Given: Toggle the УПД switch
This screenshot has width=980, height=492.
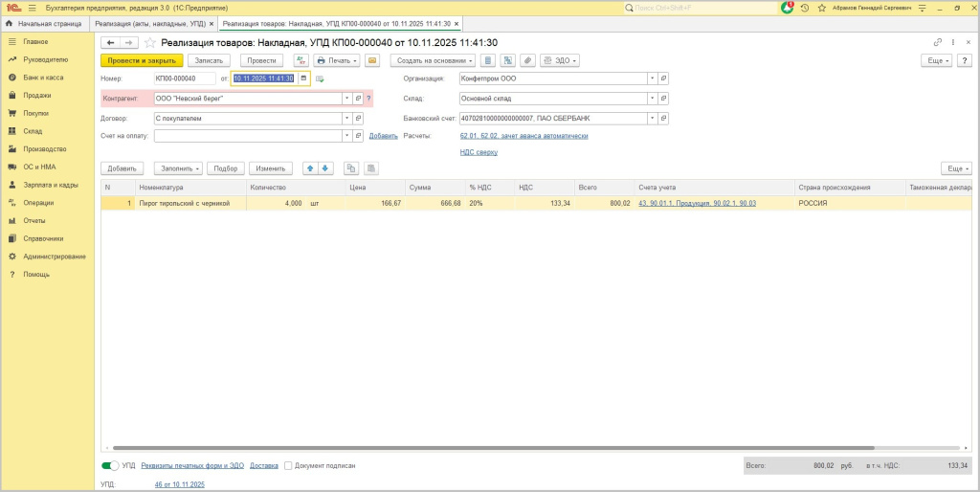Looking at the screenshot, I should [x=110, y=466].
